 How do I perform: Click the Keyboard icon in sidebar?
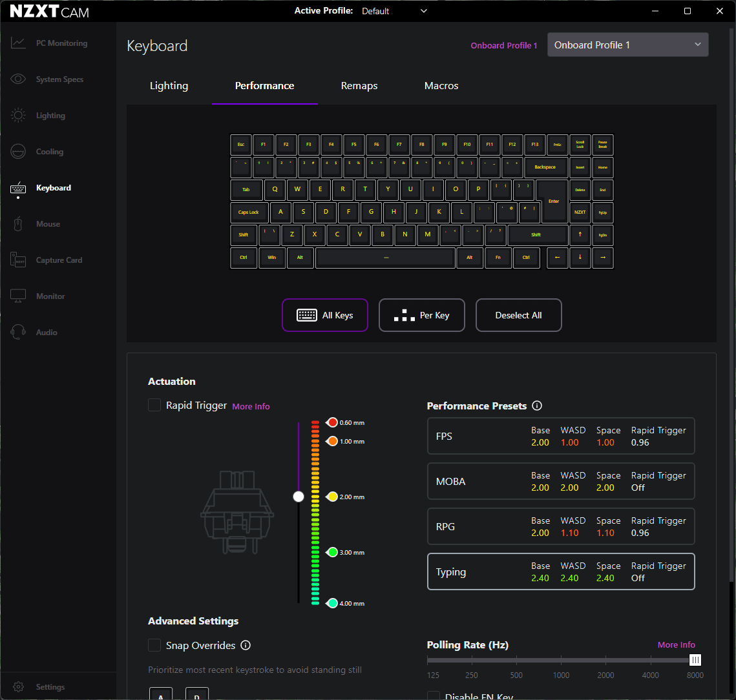(18, 188)
